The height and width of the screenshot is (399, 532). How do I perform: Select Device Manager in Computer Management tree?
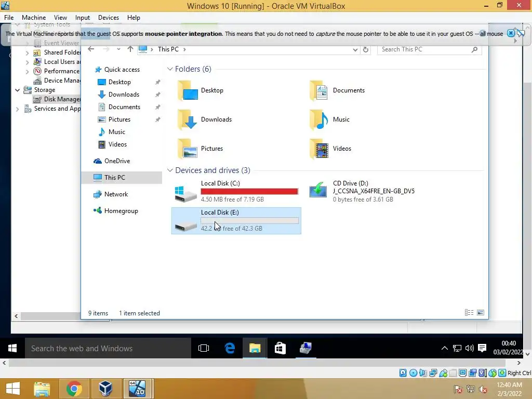[56, 81]
